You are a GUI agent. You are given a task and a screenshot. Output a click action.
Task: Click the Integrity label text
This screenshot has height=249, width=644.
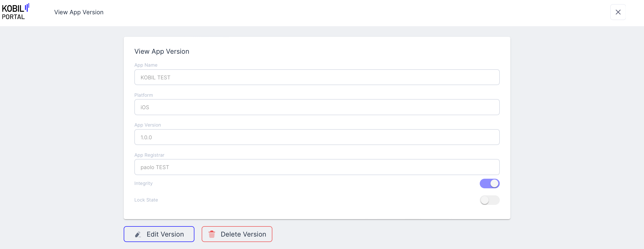coord(143,183)
